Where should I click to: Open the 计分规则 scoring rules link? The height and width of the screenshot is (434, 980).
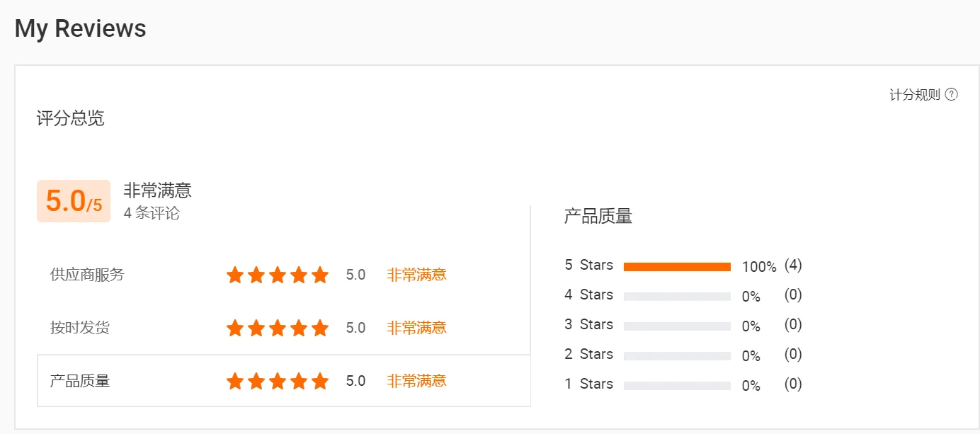coord(914,95)
